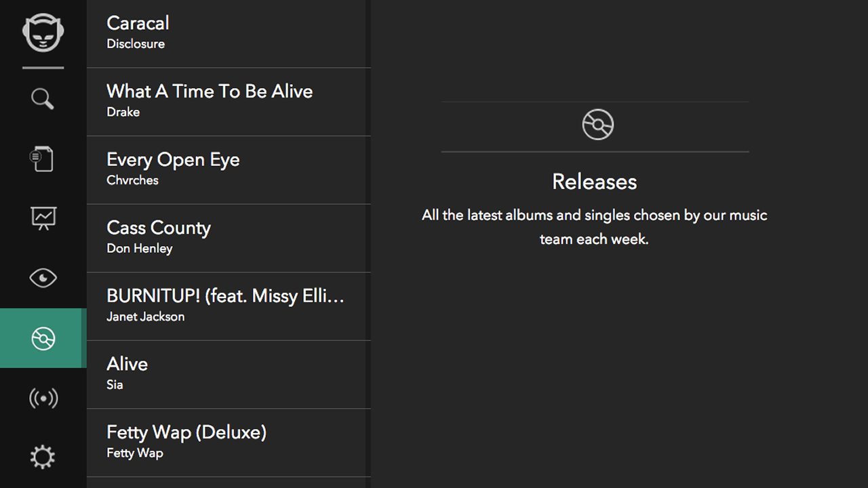Viewport: 868px width, 488px height.
Task: Click the album list scrollbar track
Action: click(368, 244)
